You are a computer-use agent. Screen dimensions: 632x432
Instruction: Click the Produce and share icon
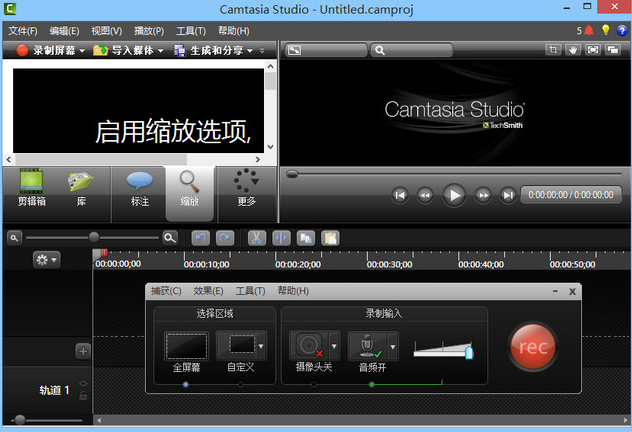[x=179, y=50]
